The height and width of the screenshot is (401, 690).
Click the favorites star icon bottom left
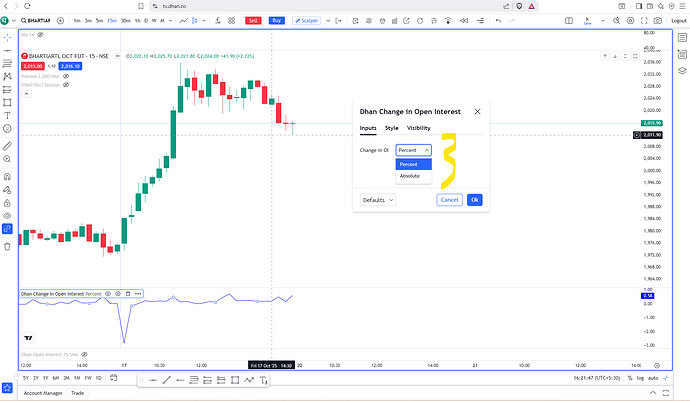coord(7,388)
